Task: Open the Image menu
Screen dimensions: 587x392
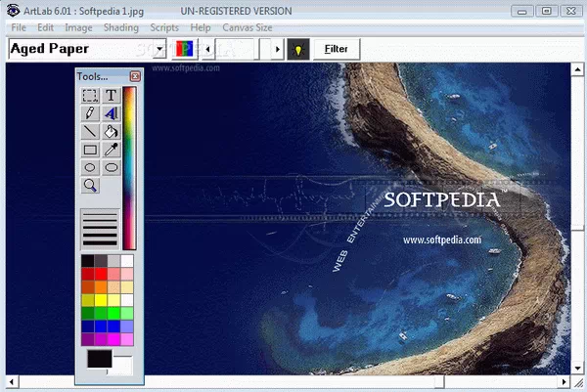Action: [78, 27]
